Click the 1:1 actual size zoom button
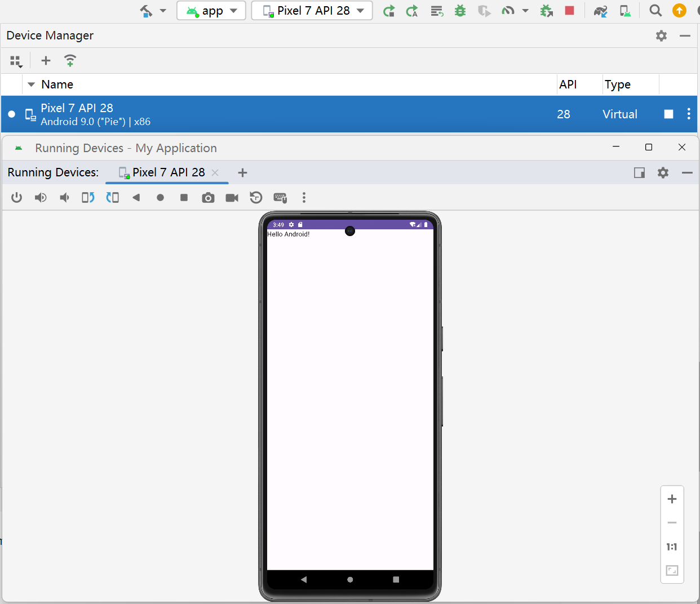 coord(672,547)
